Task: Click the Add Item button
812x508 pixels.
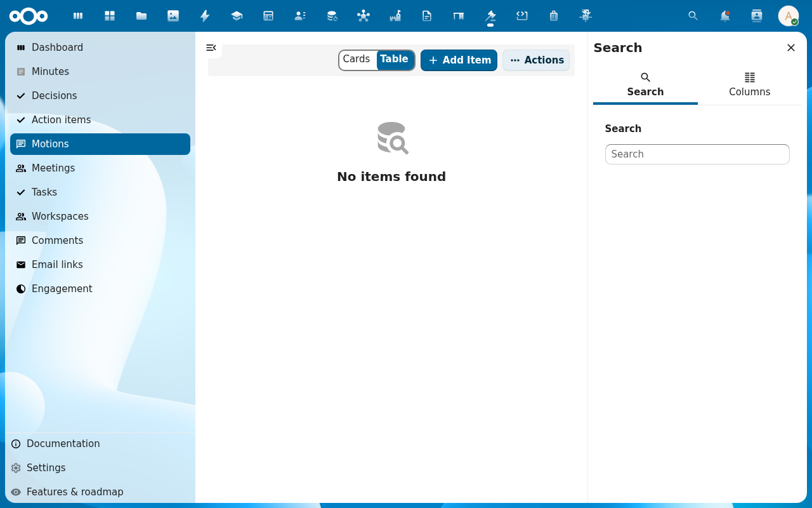Action: [459, 60]
